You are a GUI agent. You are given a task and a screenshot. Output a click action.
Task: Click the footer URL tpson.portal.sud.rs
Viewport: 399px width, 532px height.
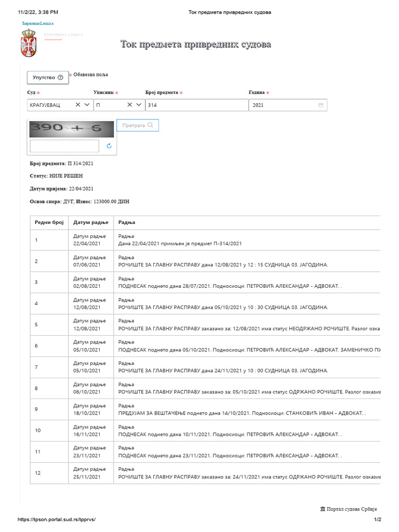click(57, 520)
